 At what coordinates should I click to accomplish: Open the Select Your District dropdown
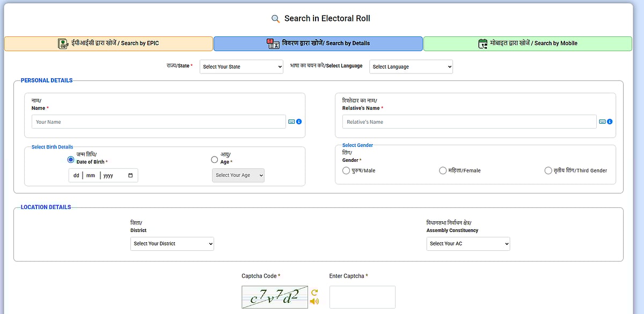pyautogui.click(x=172, y=244)
